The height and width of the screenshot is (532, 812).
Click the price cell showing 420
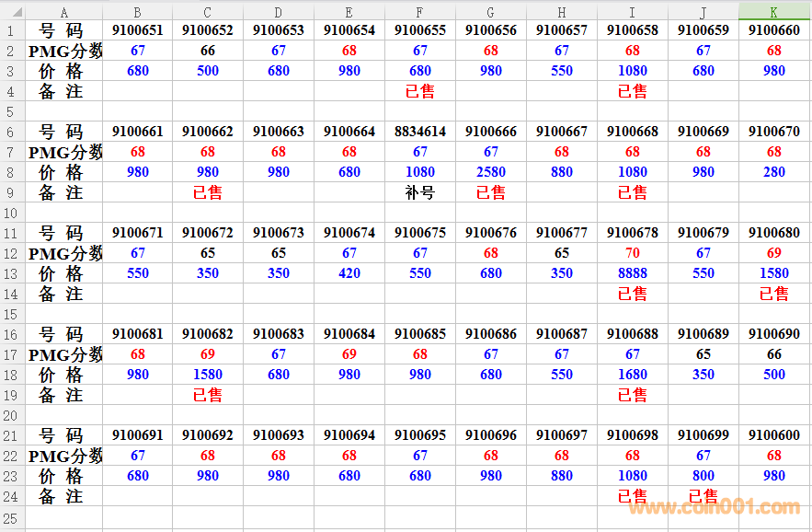point(349,273)
